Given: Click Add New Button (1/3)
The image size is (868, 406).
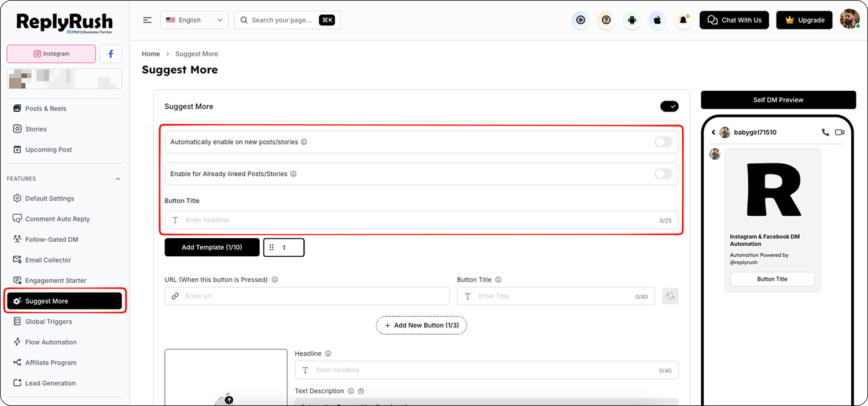Looking at the screenshot, I should (x=421, y=326).
